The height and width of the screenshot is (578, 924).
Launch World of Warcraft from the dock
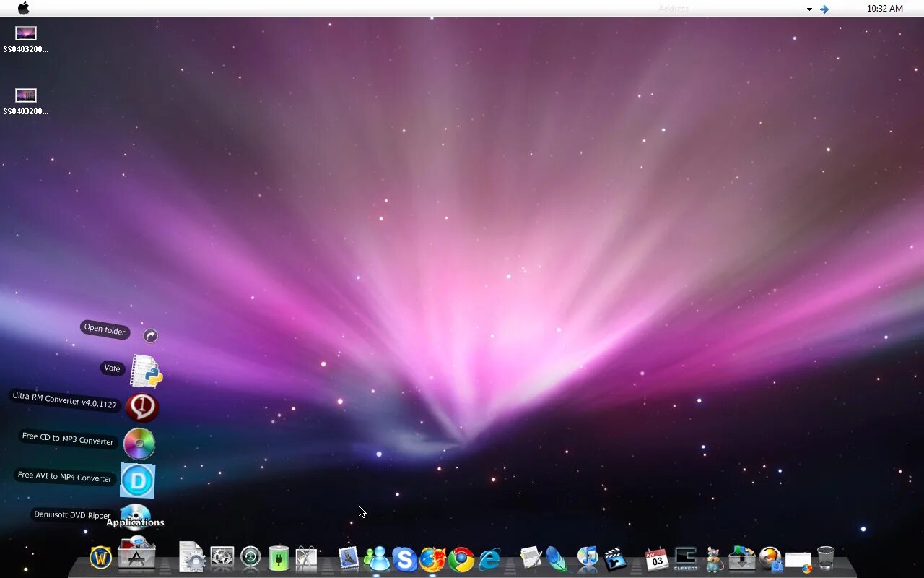[100, 558]
